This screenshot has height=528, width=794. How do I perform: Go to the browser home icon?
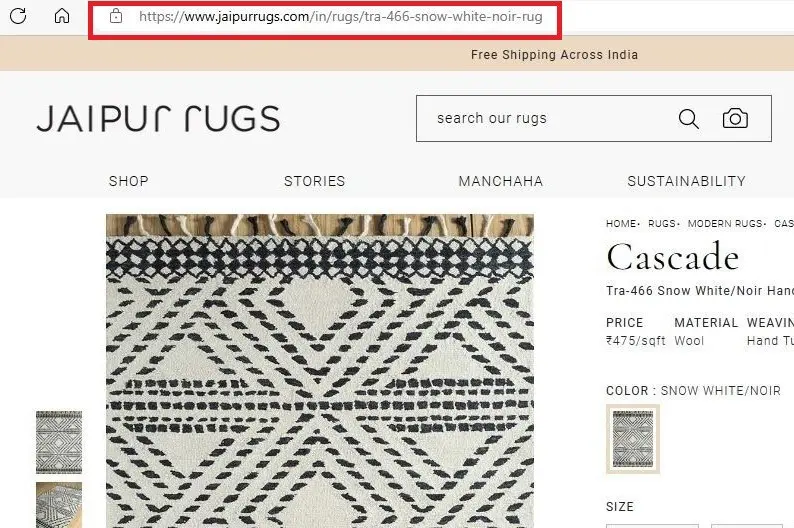(62, 16)
